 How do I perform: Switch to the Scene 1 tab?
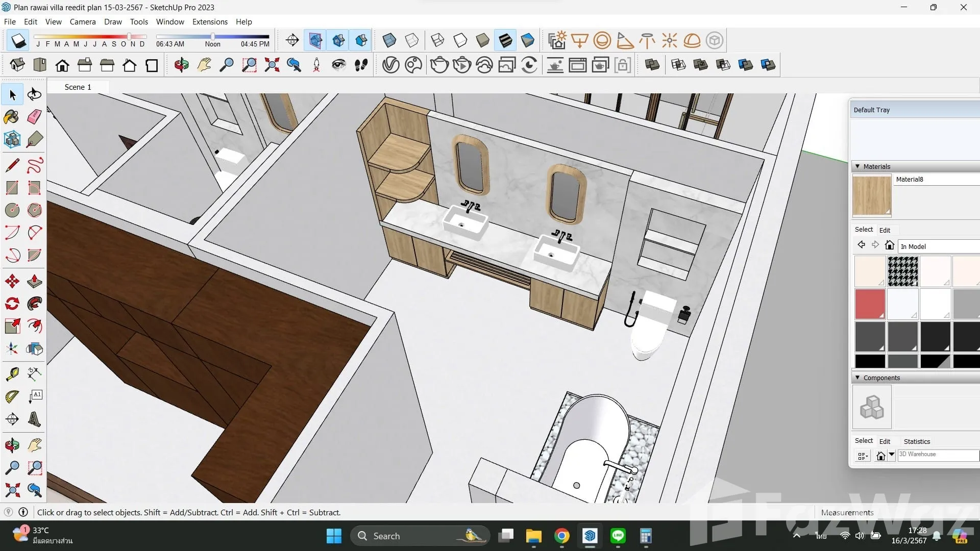78,87
